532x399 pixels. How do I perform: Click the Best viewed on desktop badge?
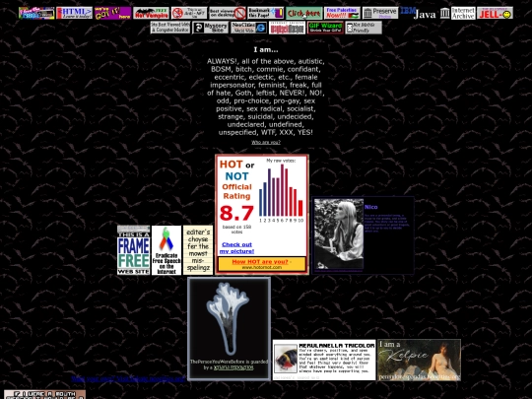228,13
